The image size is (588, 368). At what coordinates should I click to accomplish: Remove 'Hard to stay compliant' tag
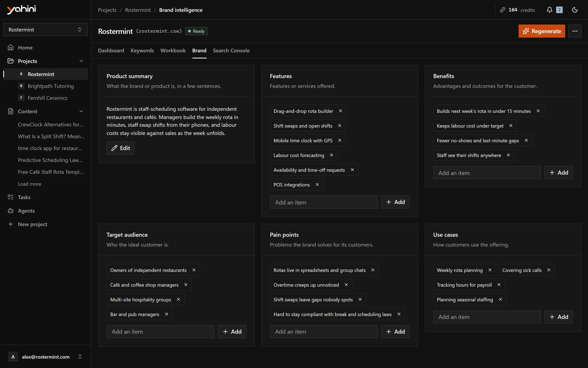click(x=399, y=314)
